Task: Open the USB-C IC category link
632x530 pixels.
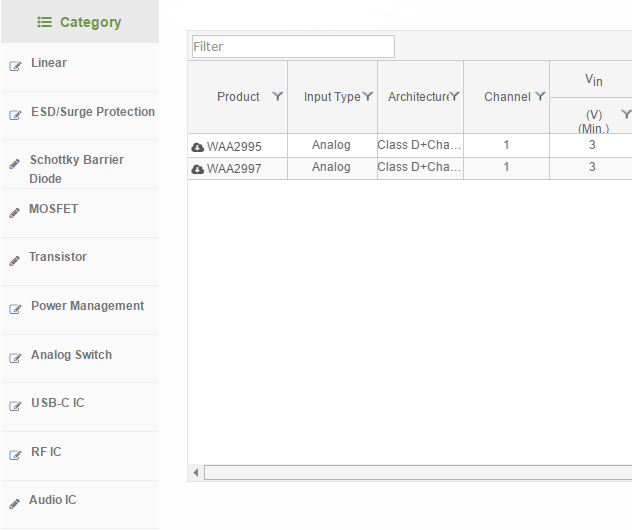Action: [x=58, y=403]
